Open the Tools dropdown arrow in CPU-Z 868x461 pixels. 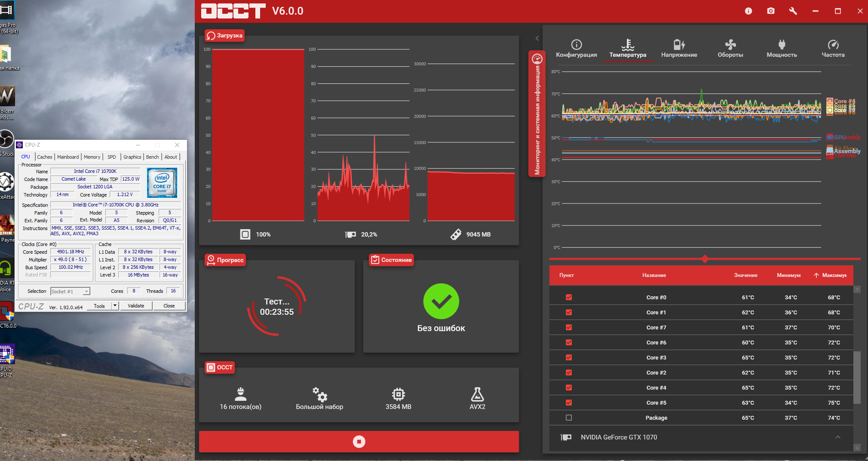115,306
